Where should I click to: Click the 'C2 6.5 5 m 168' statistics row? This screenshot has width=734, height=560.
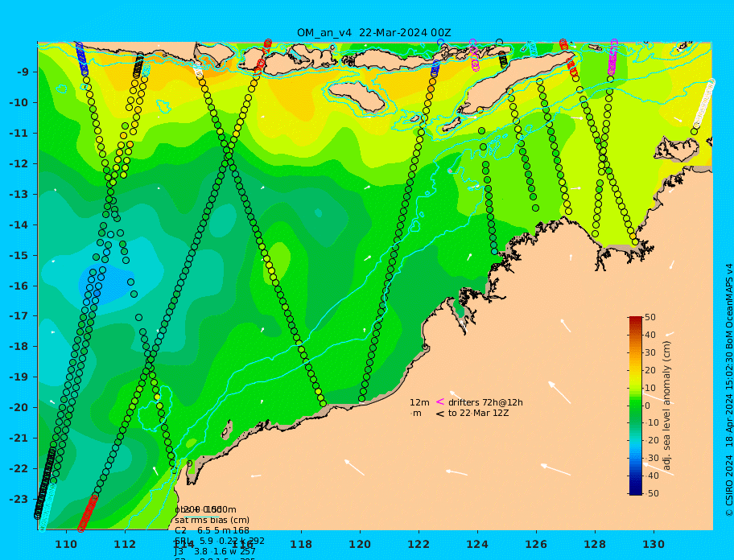click(212, 530)
